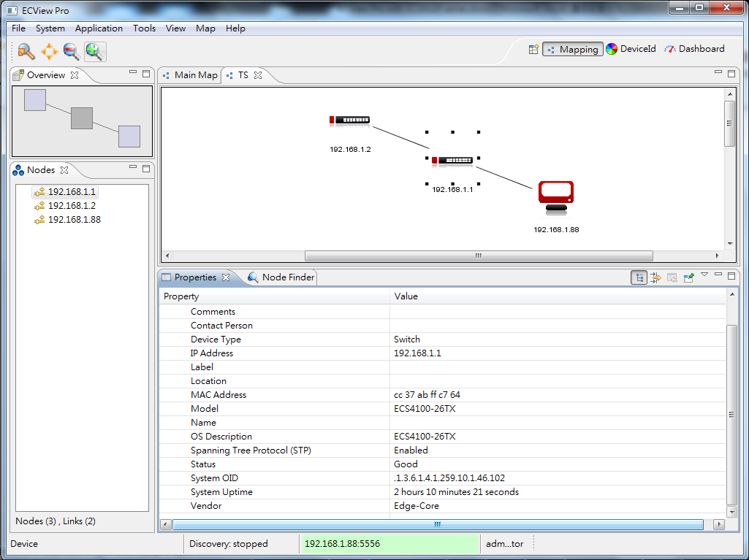The height and width of the screenshot is (560, 749).
Task: Click the orange four-arrow fit-to-window icon
Action: pos(49,52)
